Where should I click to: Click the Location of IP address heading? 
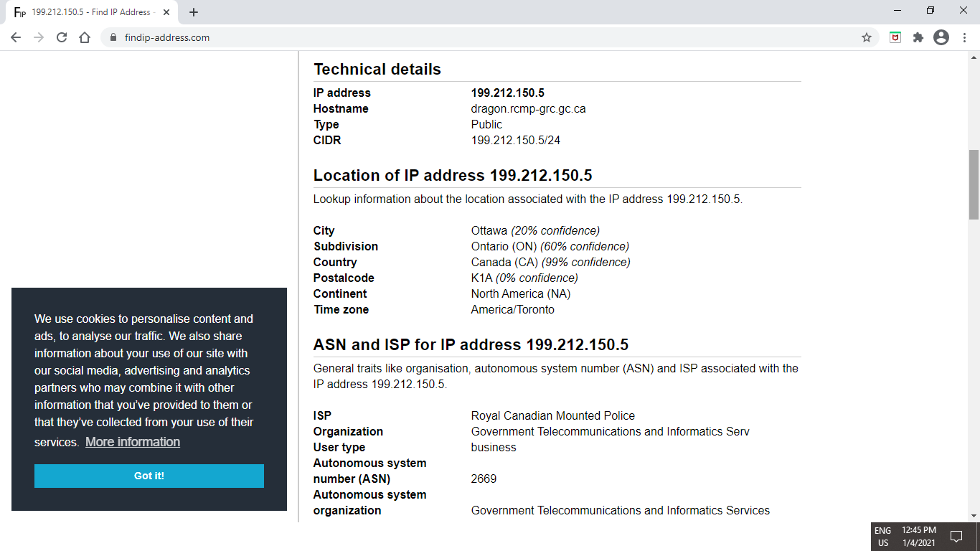tap(453, 176)
